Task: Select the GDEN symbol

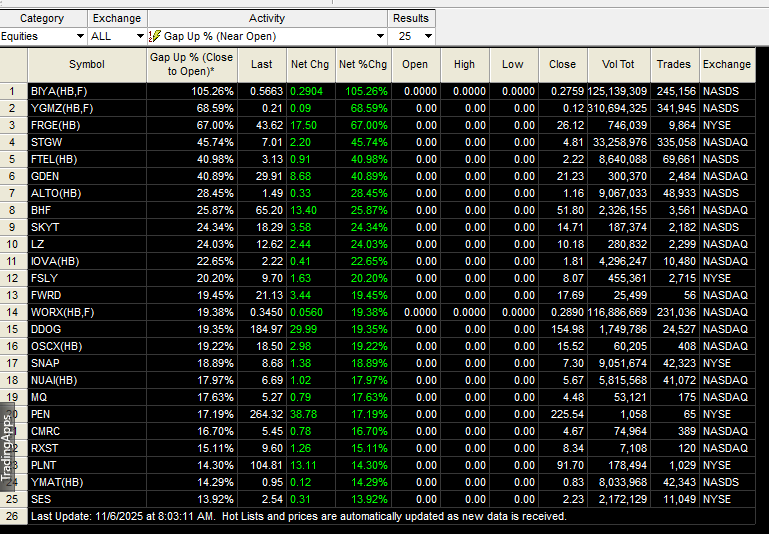Action: pyautogui.click(x=45, y=177)
